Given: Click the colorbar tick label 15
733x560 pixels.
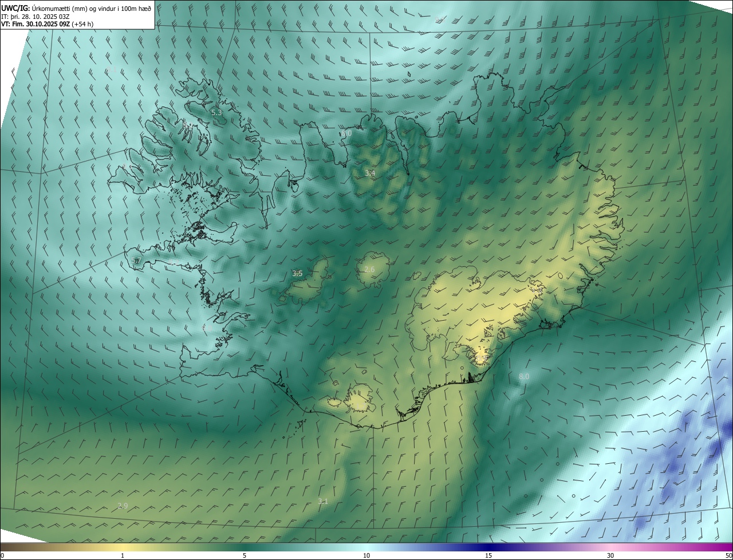Looking at the screenshot, I should (488, 556).
